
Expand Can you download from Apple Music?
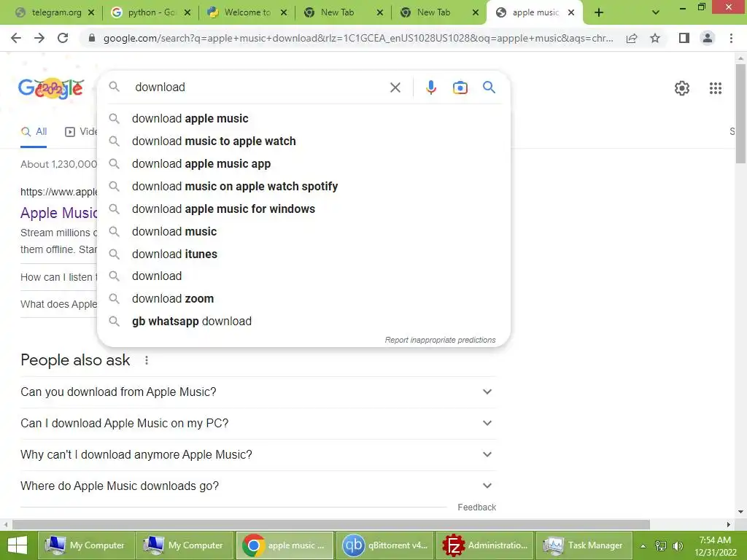258,392
